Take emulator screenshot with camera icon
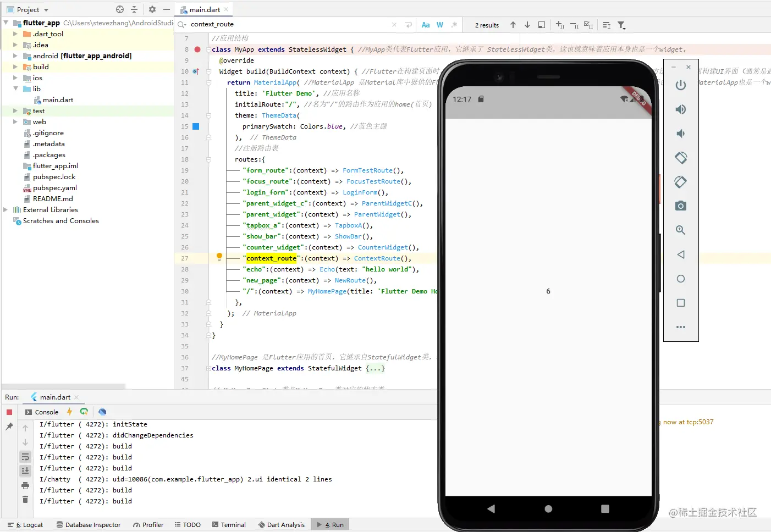This screenshot has height=532, width=771. pos(681,206)
